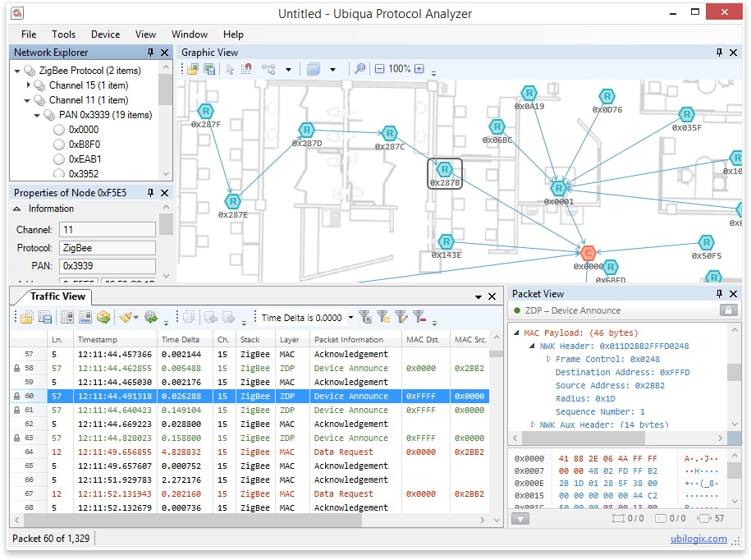
Task: Save capture in Traffic View toolbar
Action: (x=45, y=317)
